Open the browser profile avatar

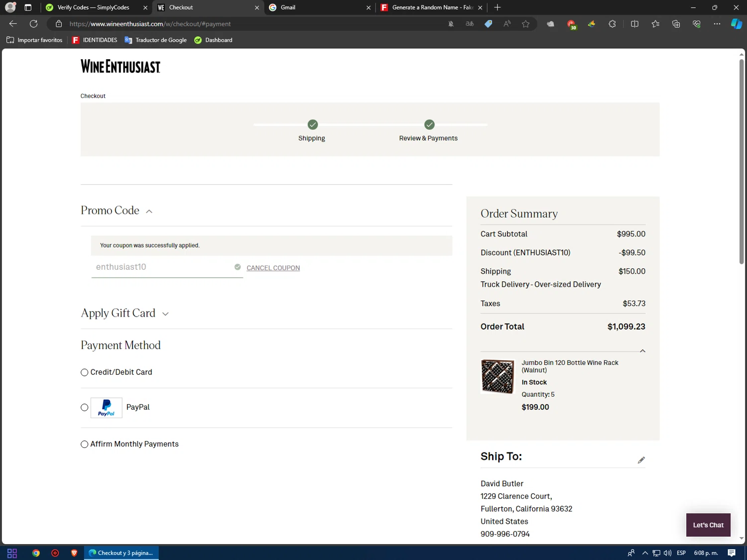10,7
